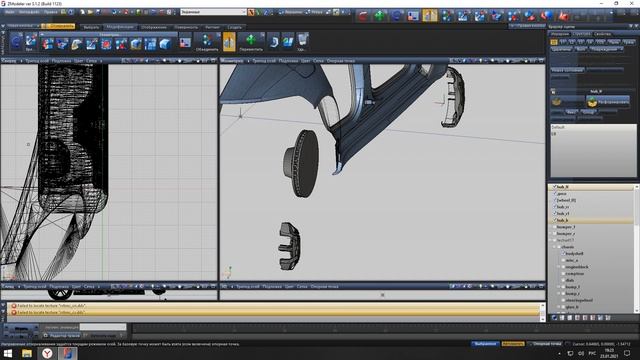Screen dimensions: 640x360
Task: Open the Windows Start menu
Action: pos(8,353)
